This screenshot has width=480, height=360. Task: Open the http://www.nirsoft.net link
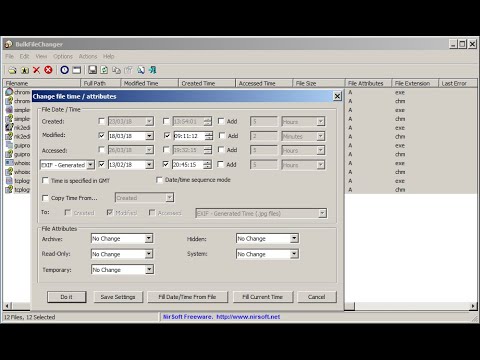coord(248,317)
